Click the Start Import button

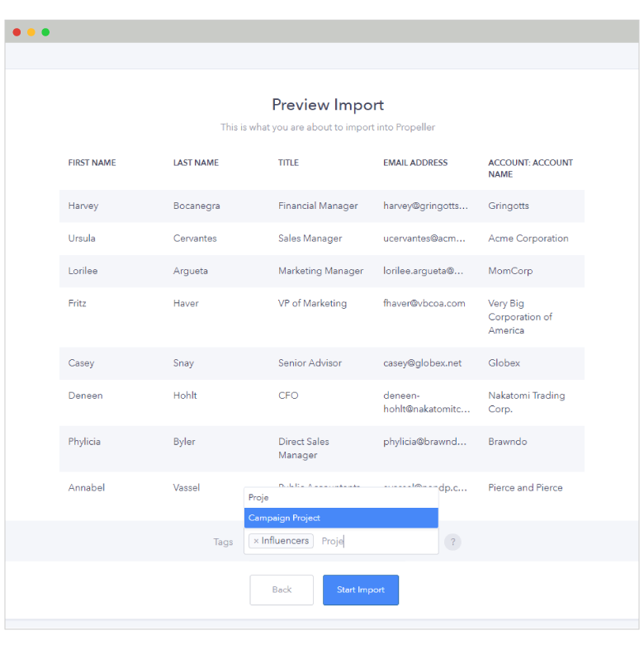pyautogui.click(x=361, y=590)
